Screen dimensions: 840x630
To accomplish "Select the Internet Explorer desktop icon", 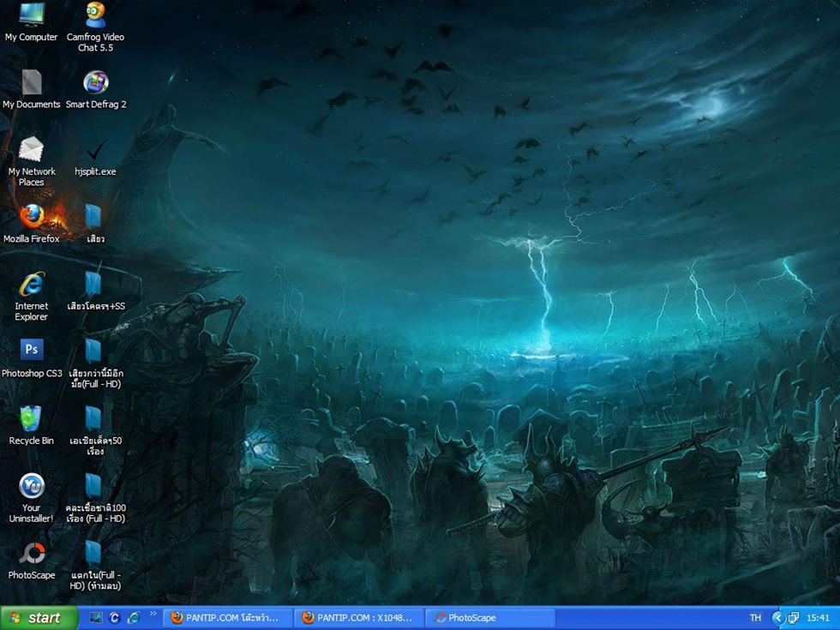I will (31, 296).
